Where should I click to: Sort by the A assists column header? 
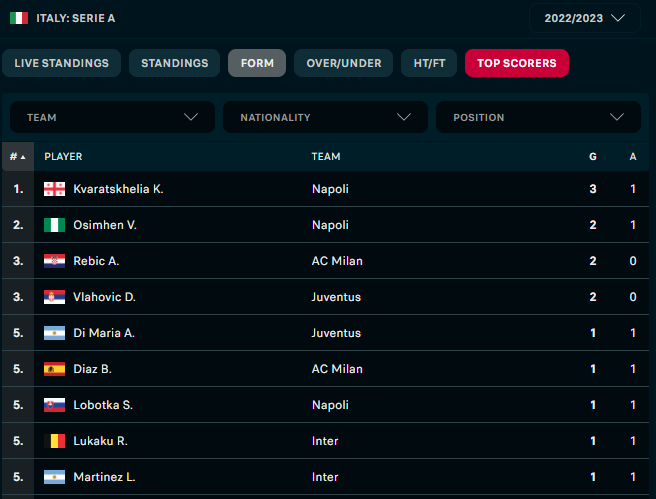pyautogui.click(x=633, y=156)
